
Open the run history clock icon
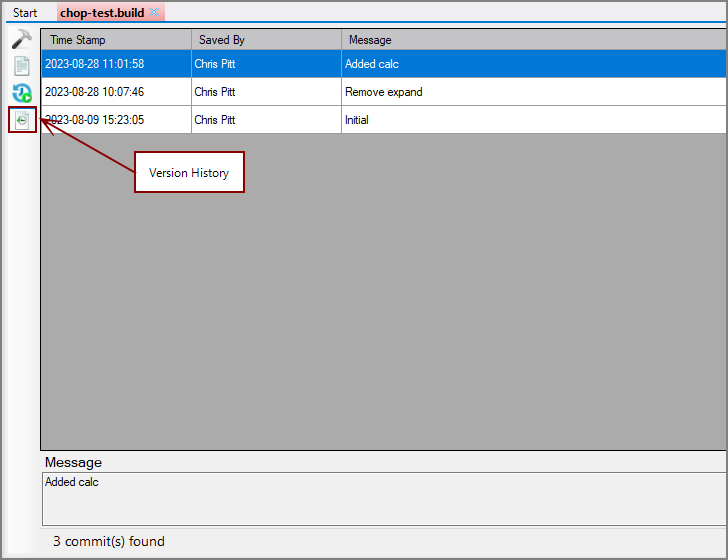[x=22, y=93]
